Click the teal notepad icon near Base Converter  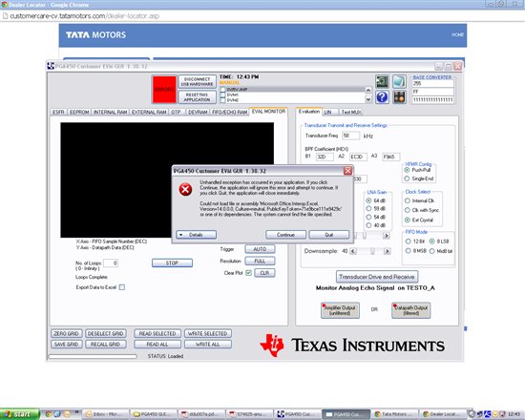[399, 81]
